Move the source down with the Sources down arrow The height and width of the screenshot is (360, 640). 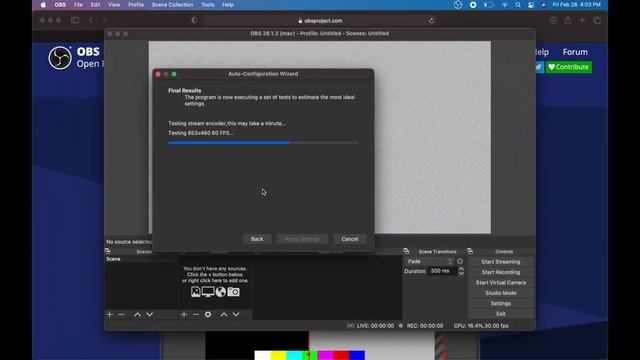(236, 315)
